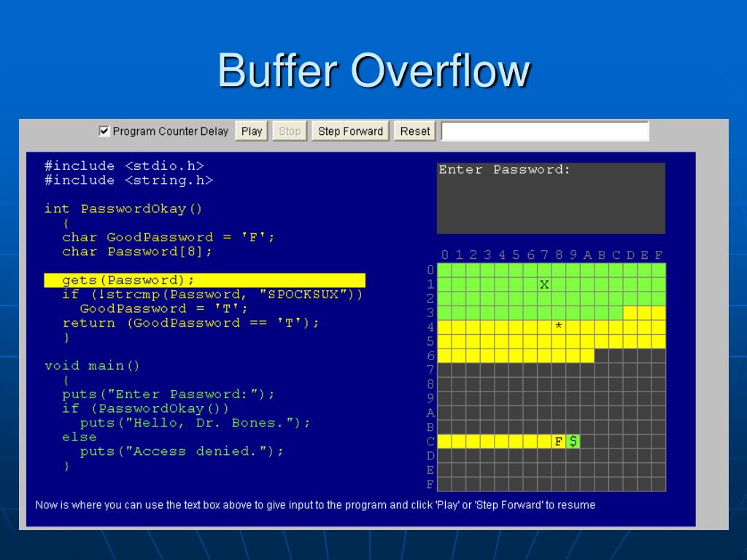Screen dimensions: 747x560
Task: Click the green memory cell containing $
Action: [x=573, y=441]
